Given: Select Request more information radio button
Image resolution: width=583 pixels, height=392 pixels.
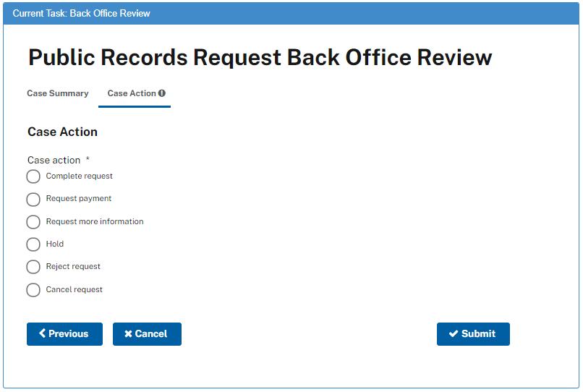Looking at the screenshot, I should pyautogui.click(x=33, y=222).
